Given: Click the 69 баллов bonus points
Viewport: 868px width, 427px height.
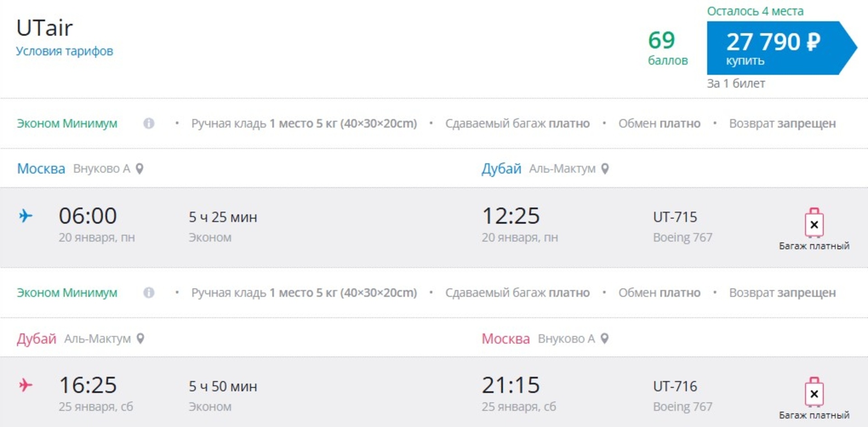Looking at the screenshot, I should tap(668, 48).
